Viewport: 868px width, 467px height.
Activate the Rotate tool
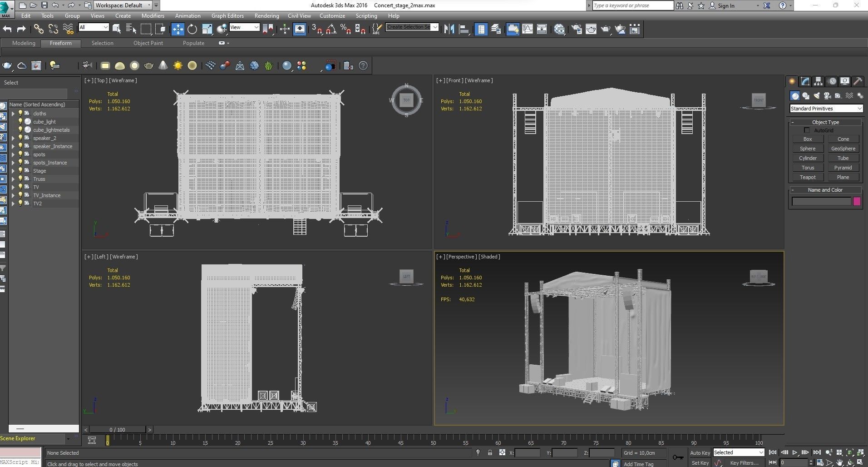click(192, 29)
